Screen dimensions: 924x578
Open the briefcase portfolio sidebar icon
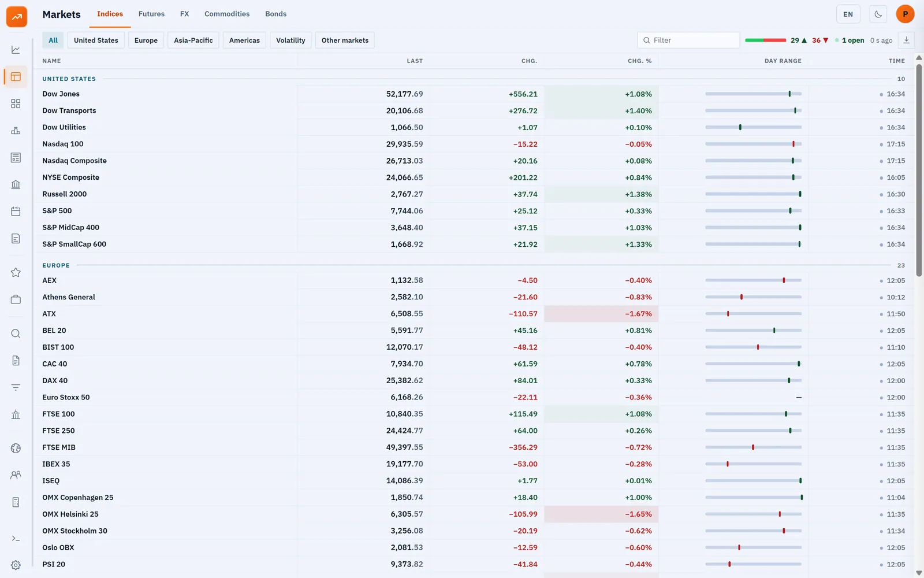pyautogui.click(x=16, y=299)
